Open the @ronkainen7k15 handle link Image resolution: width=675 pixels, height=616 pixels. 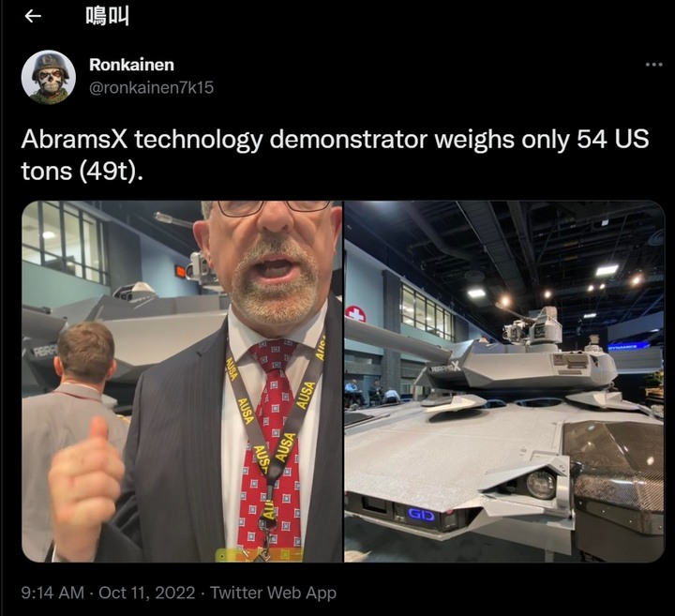[x=151, y=87]
